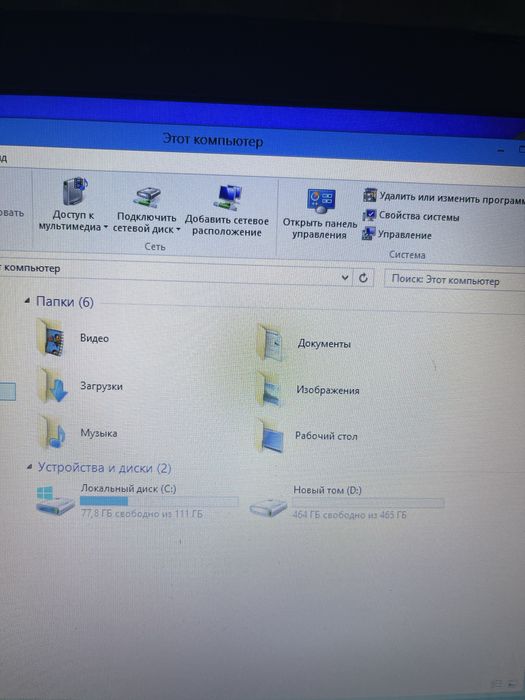Open the Подключить сетевой диск dropdown arrow
The image size is (525, 700).
point(178,229)
